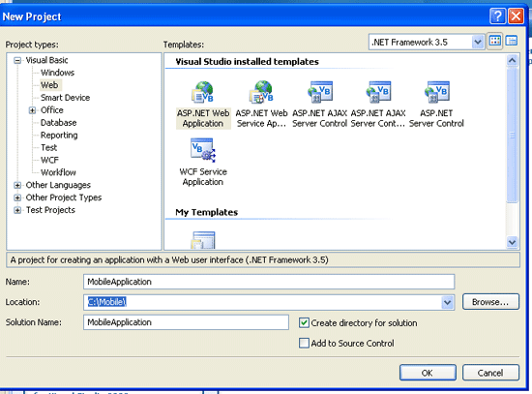Click the Browse... button
This screenshot has height=394, width=532.
pos(490,302)
